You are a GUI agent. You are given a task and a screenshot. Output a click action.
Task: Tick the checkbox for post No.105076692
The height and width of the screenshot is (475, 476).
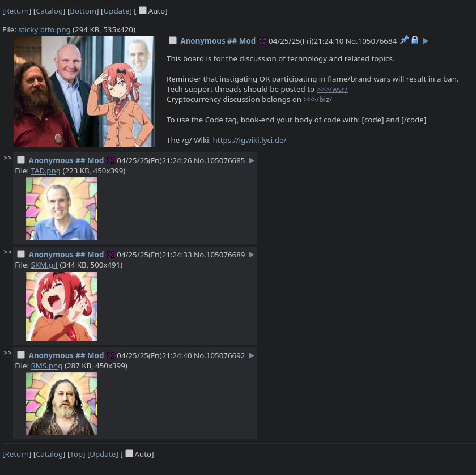pyautogui.click(x=21, y=355)
